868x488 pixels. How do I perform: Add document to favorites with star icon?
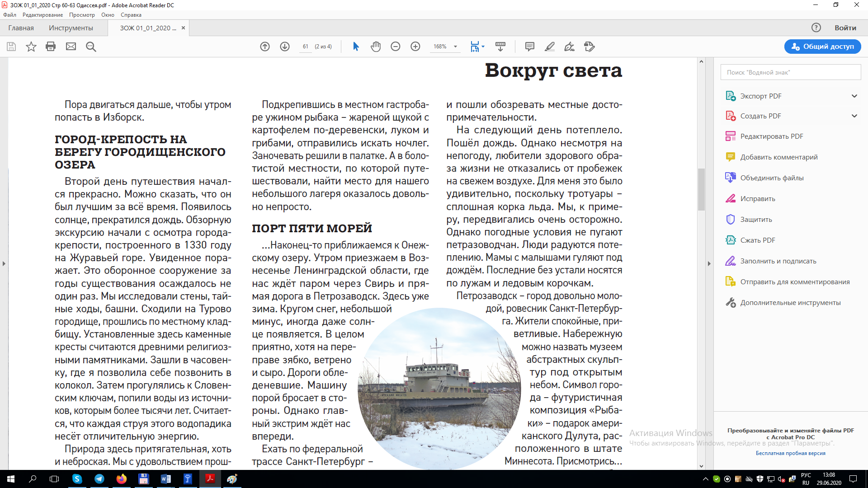click(x=31, y=46)
